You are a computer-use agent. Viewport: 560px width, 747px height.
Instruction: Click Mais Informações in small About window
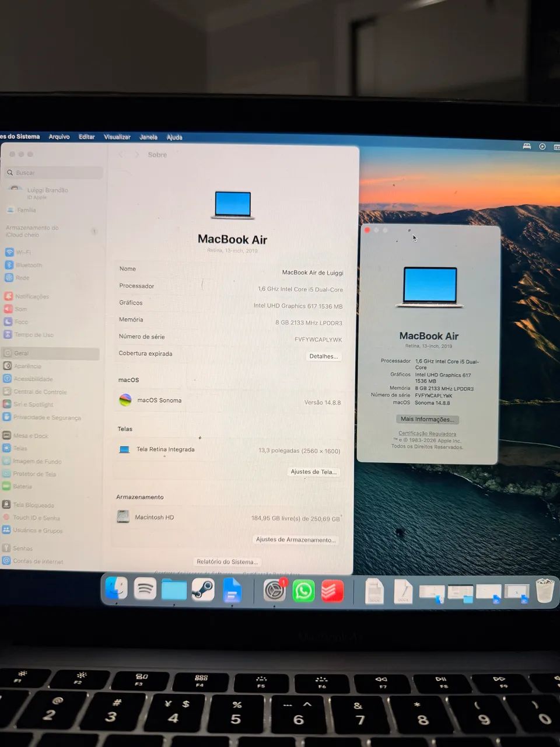point(427,419)
